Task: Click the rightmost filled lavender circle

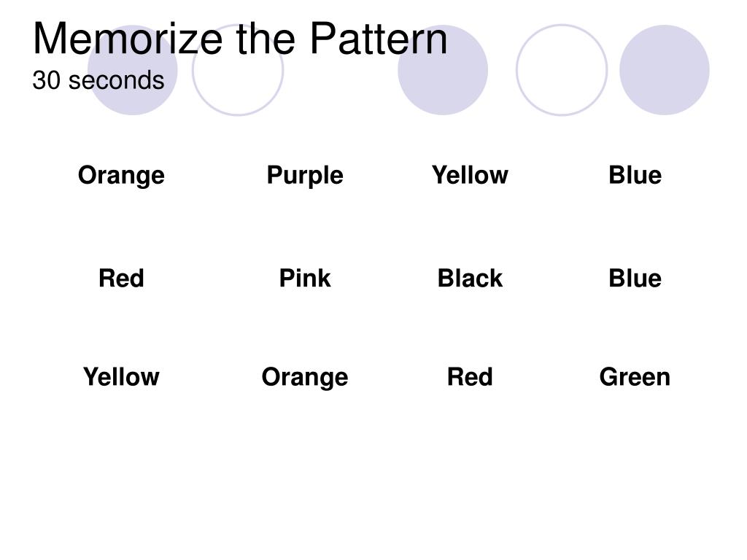Action: [665, 70]
